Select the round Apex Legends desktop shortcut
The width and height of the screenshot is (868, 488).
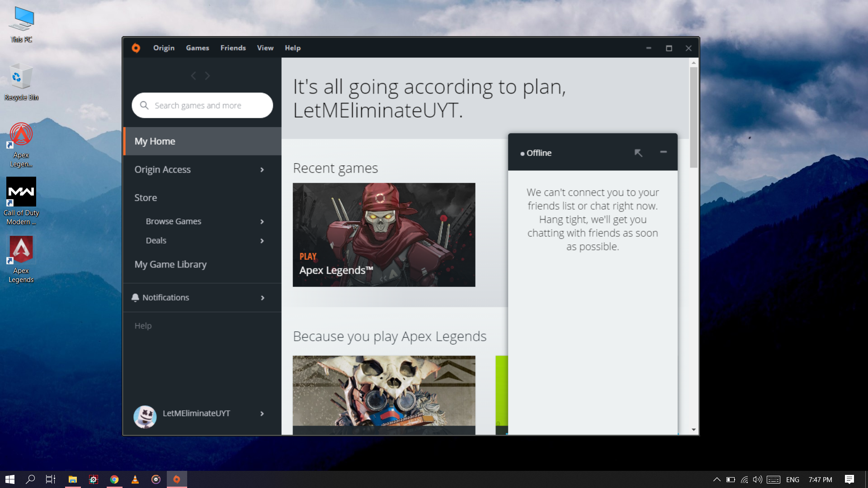coord(21,145)
